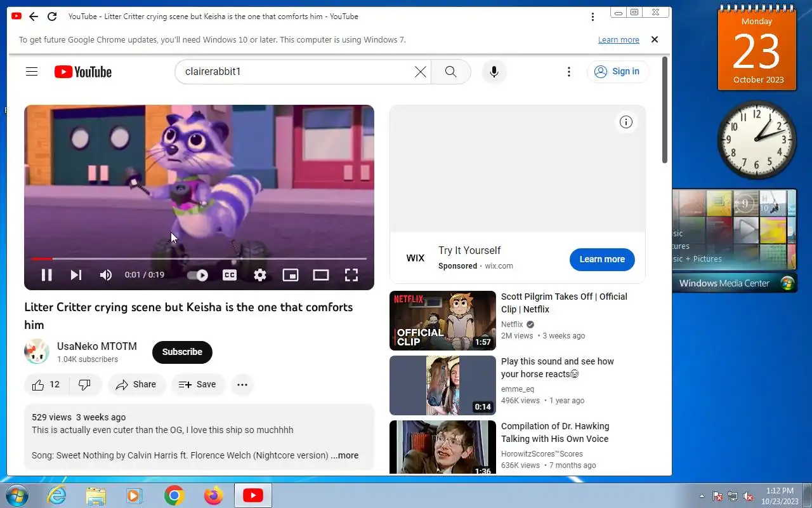Open the UsaNeko MTOTM channel avatar
Image resolution: width=812 pixels, height=508 pixels.
tap(37, 352)
